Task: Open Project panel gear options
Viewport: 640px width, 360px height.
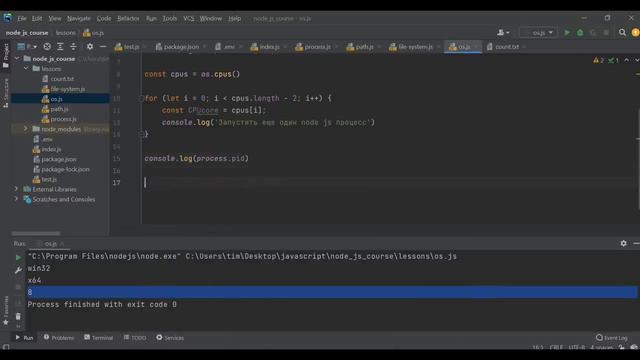Action: [x=90, y=47]
